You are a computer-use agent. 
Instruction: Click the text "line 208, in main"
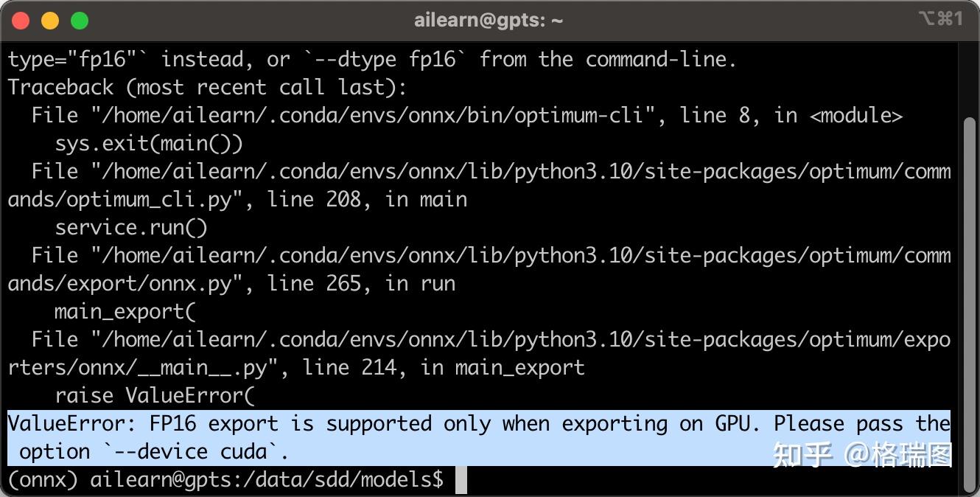click(x=367, y=200)
